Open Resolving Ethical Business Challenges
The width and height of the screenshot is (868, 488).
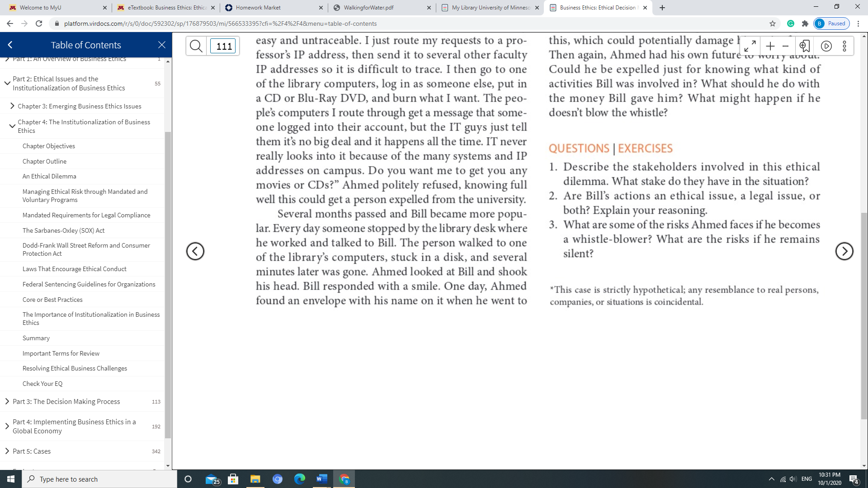click(x=75, y=368)
